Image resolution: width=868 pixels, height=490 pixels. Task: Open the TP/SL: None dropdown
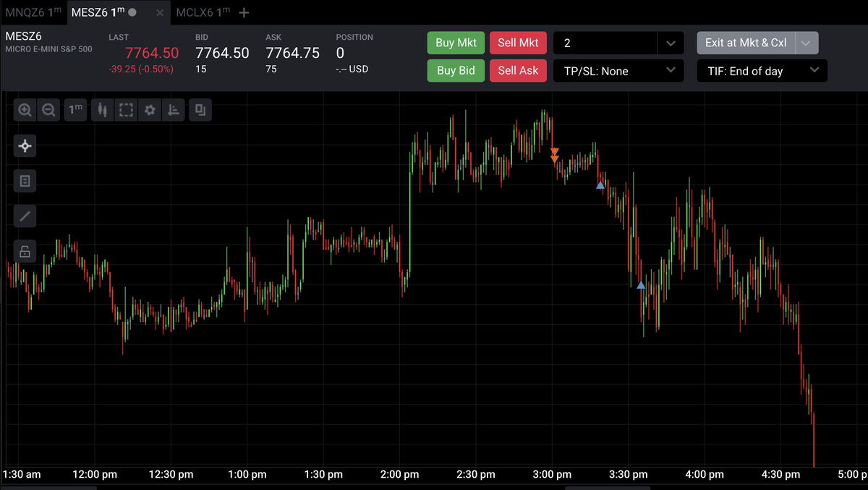click(x=618, y=71)
